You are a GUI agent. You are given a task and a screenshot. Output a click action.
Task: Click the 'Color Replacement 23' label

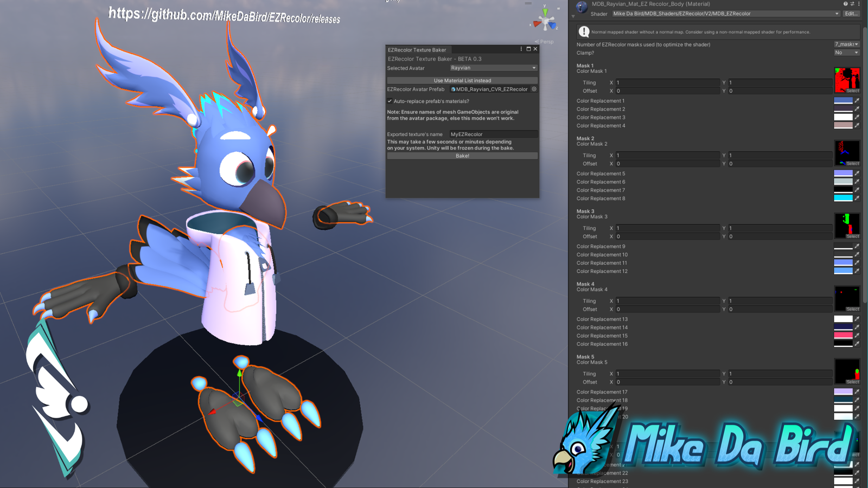coord(602,481)
